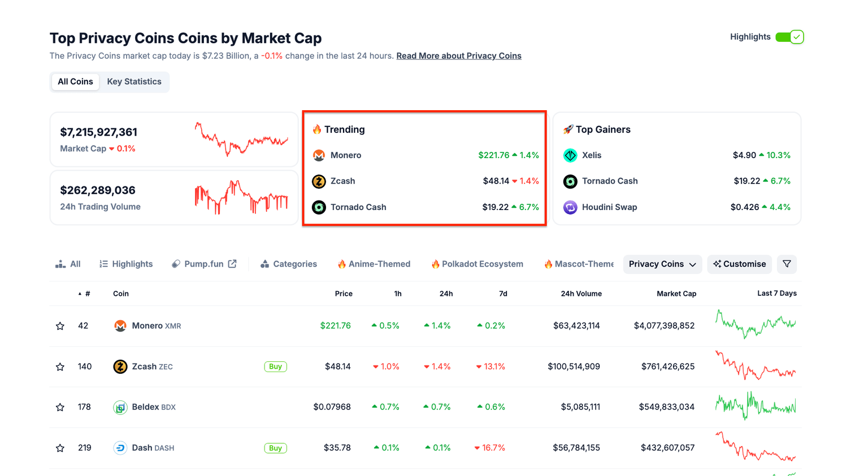868x476 pixels.
Task: Click the Beldex coin icon in table
Action: click(x=120, y=407)
